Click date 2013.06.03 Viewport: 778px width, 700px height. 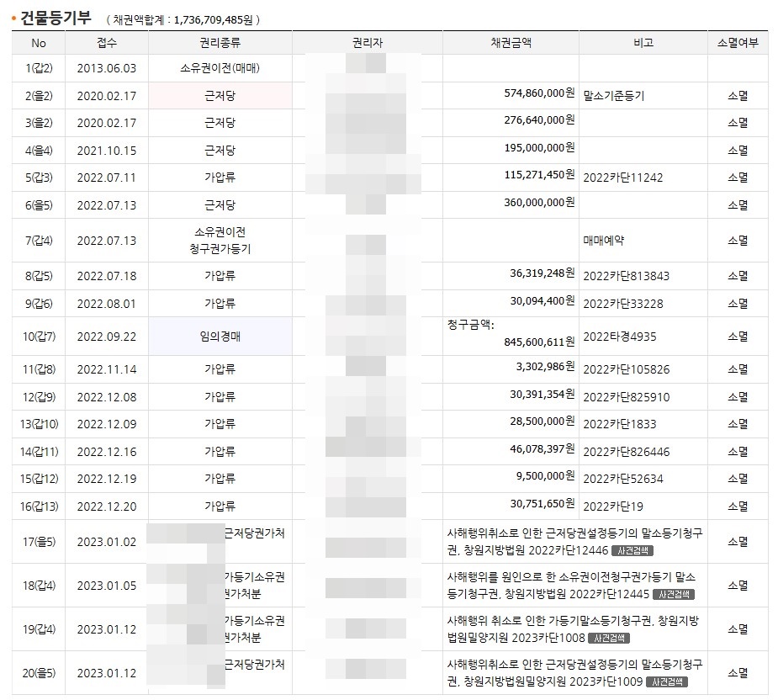(107, 68)
